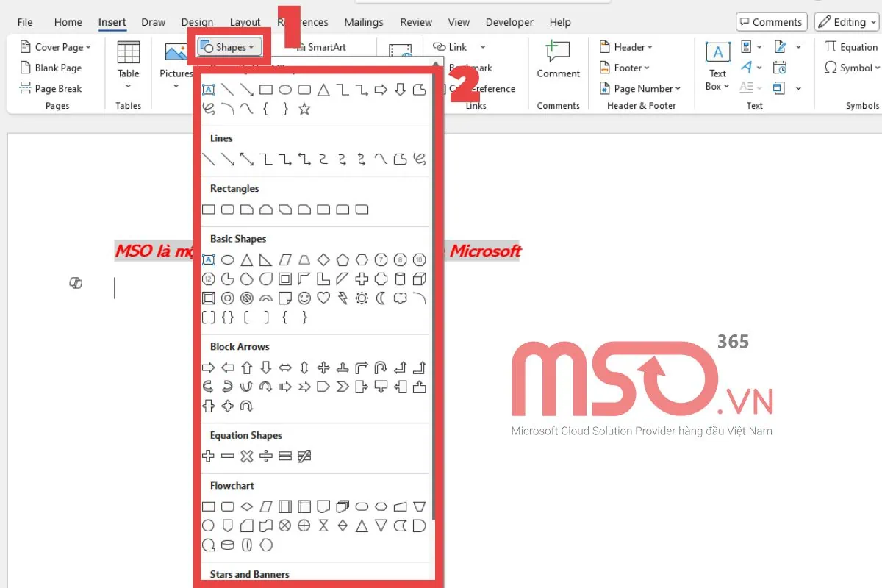Open the Editing mode dropdown

pyautogui.click(x=845, y=21)
